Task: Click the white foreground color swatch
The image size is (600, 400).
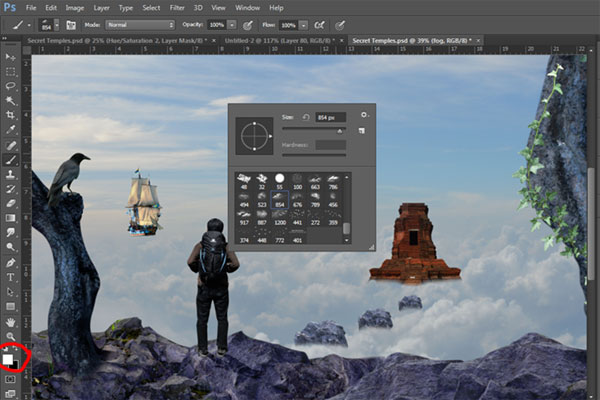Action: coord(9,358)
